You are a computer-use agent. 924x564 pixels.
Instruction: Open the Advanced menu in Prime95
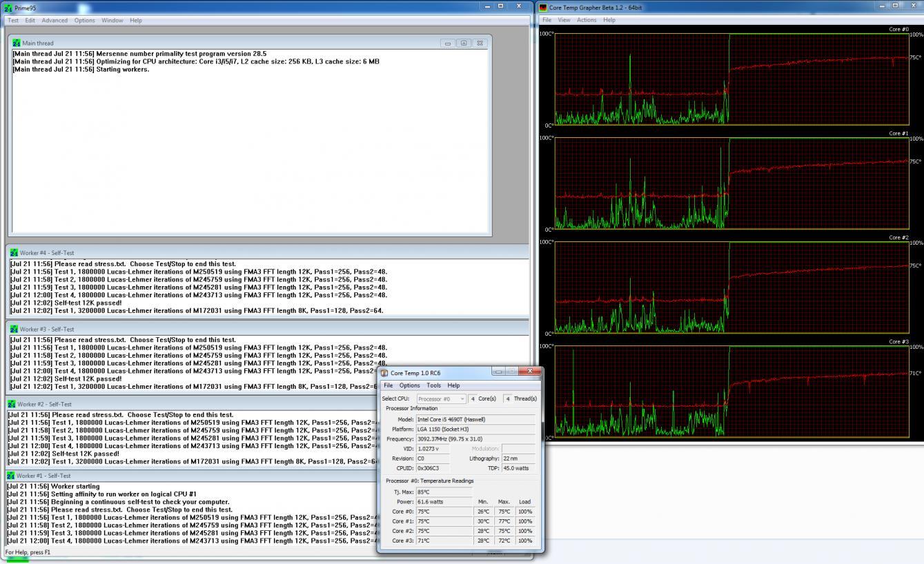coord(55,20)
